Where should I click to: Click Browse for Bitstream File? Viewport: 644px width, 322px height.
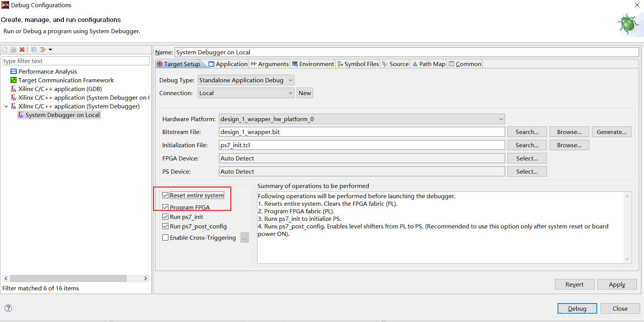pyautogui.click(x=569, y=132)
